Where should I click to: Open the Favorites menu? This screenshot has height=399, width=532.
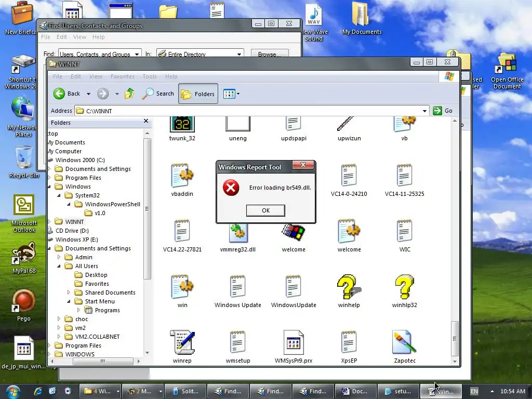123,76
